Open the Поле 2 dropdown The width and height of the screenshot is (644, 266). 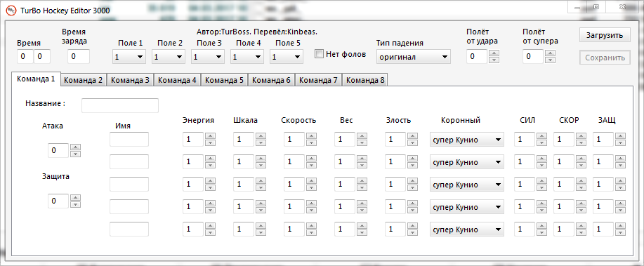[169, 57]
